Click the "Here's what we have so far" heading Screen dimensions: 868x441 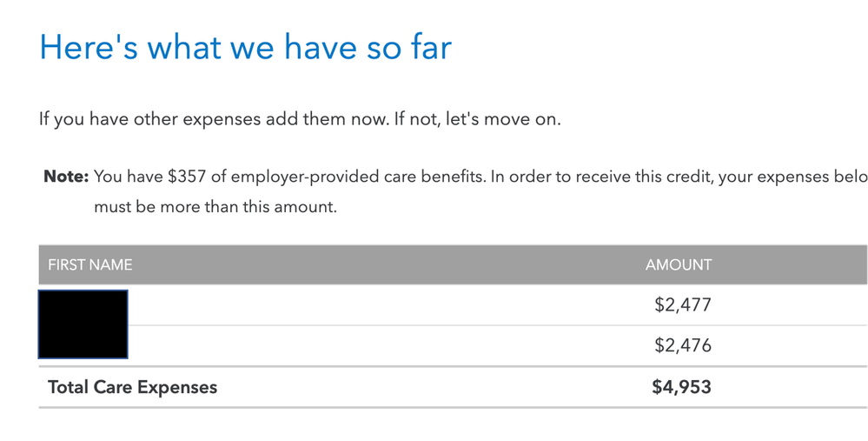245,47
